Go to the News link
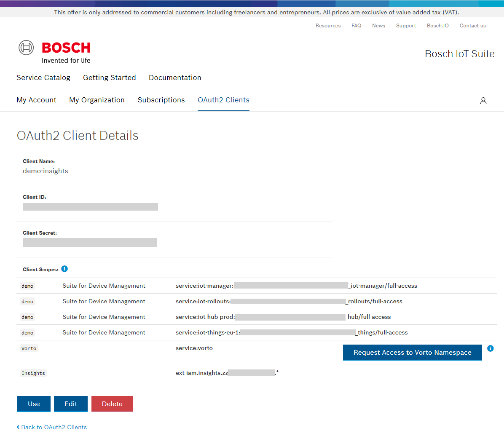 coord(378,26)
